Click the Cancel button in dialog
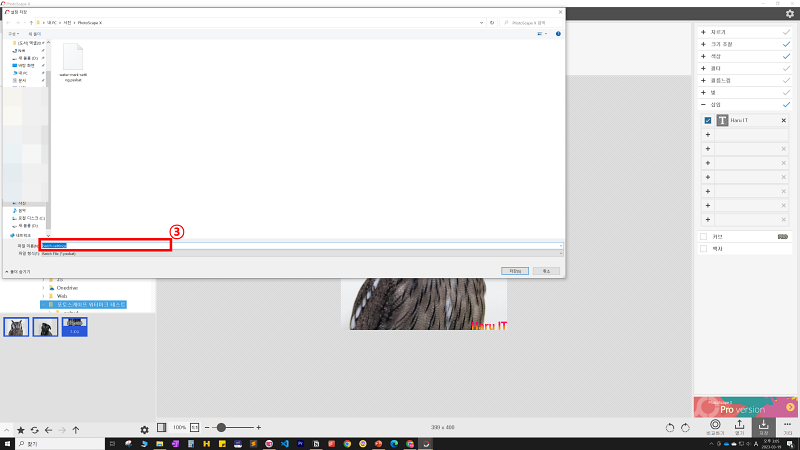The width and height of the screenshot is (800, 450). tap(546, 271)
